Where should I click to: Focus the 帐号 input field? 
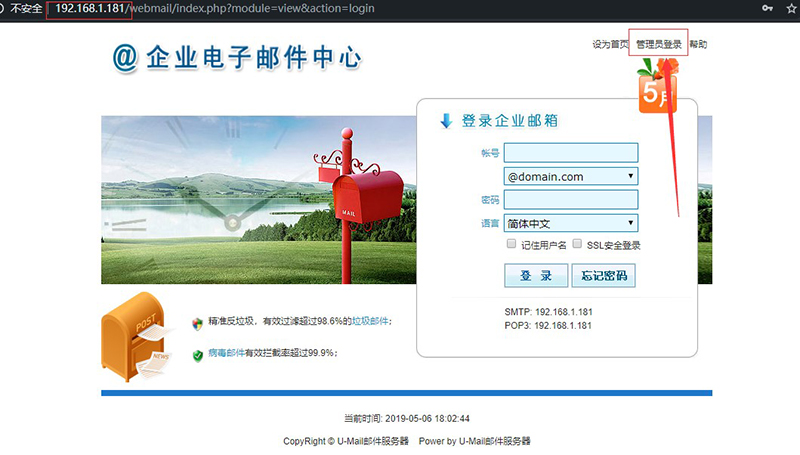[x=571, y=152]
